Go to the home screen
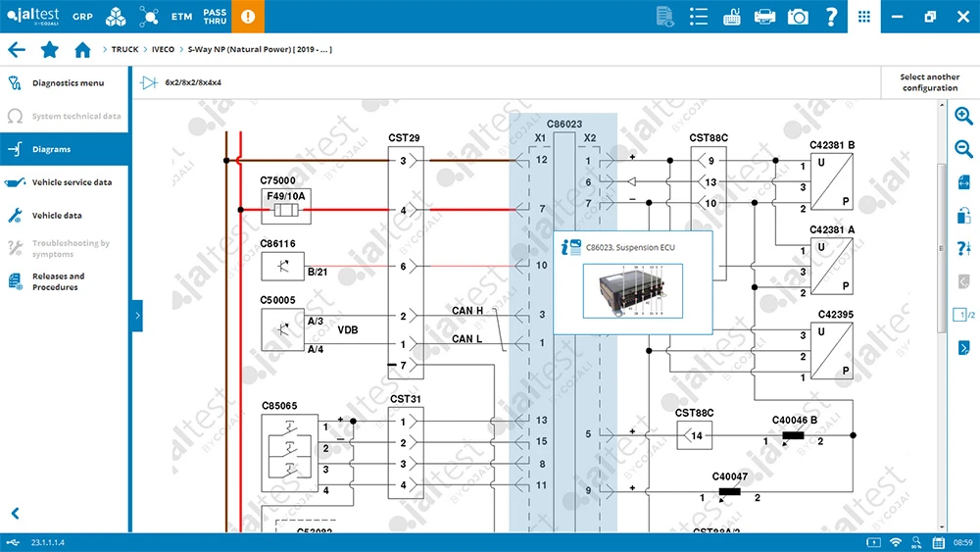 tap(82, 49)
